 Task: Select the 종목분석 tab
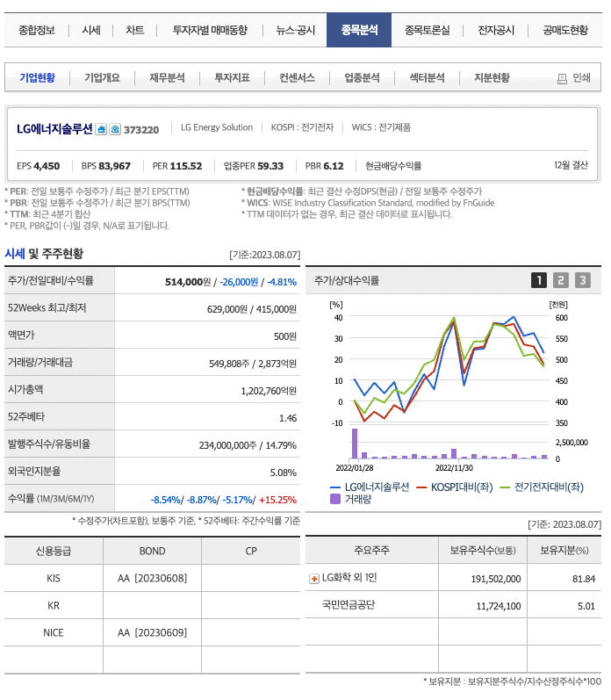359,30
